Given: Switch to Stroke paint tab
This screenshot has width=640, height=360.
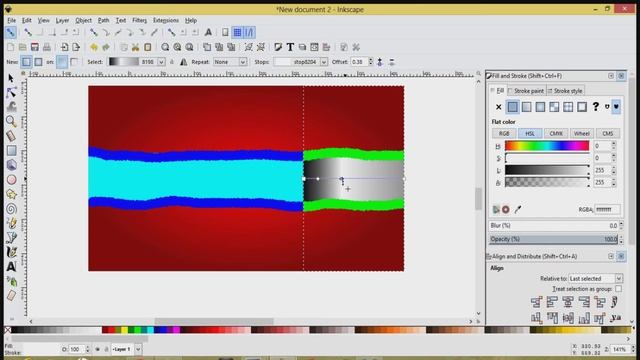Looking at the screenshot, I should (x=526, y=91).
